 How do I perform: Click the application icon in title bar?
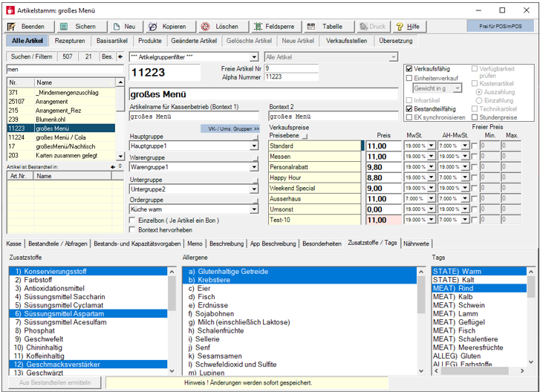[x=10, y=10]
